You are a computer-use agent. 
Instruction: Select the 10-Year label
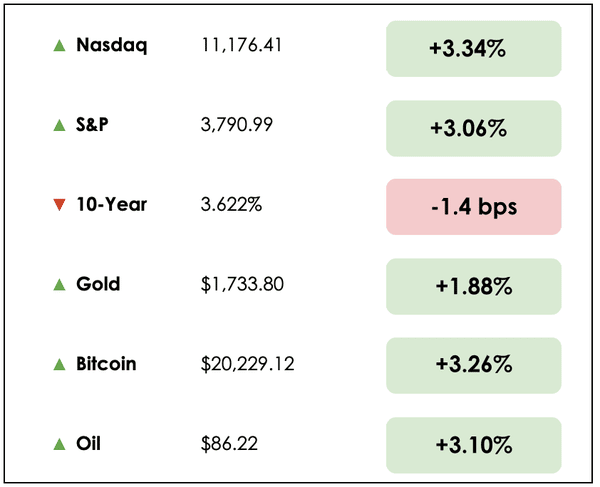click(111, 205)
